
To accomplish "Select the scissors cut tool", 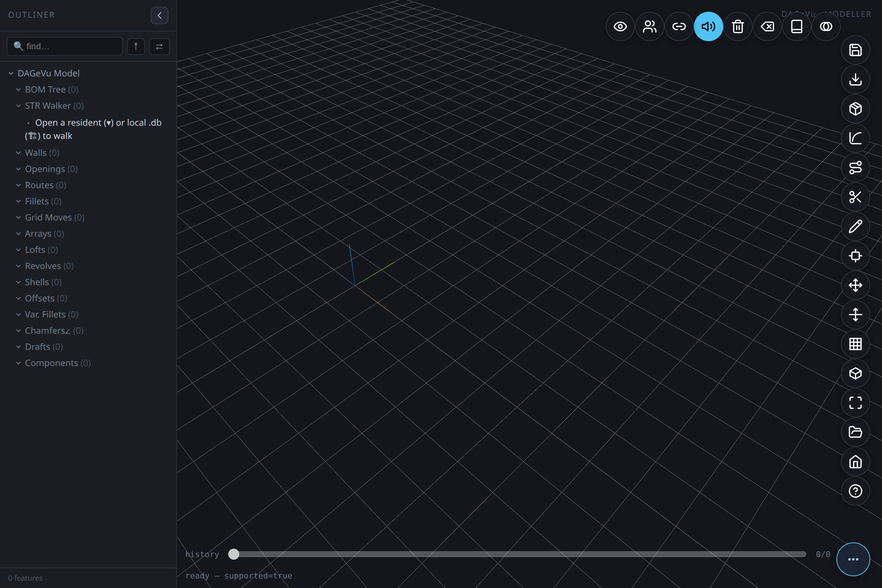I will [x=856, y=197].
